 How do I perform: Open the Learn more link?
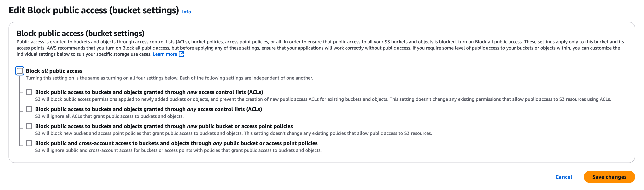[x=165, y=54]
